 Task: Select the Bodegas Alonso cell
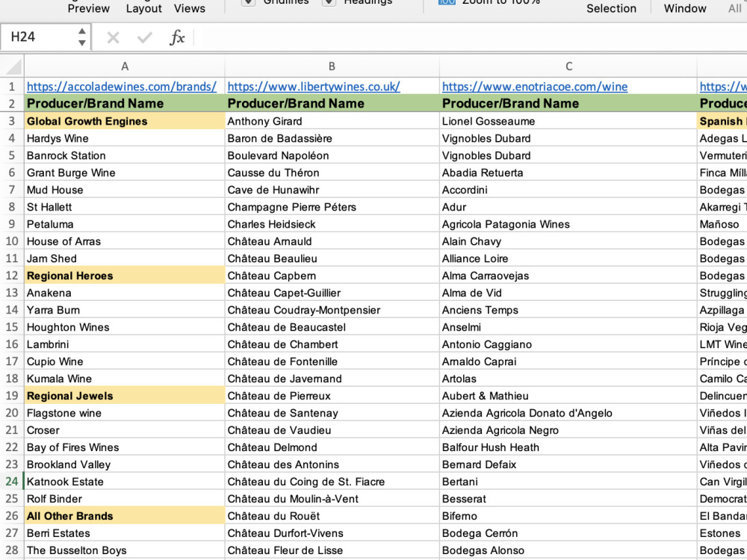pyautogui.click(x=568, y=550)
